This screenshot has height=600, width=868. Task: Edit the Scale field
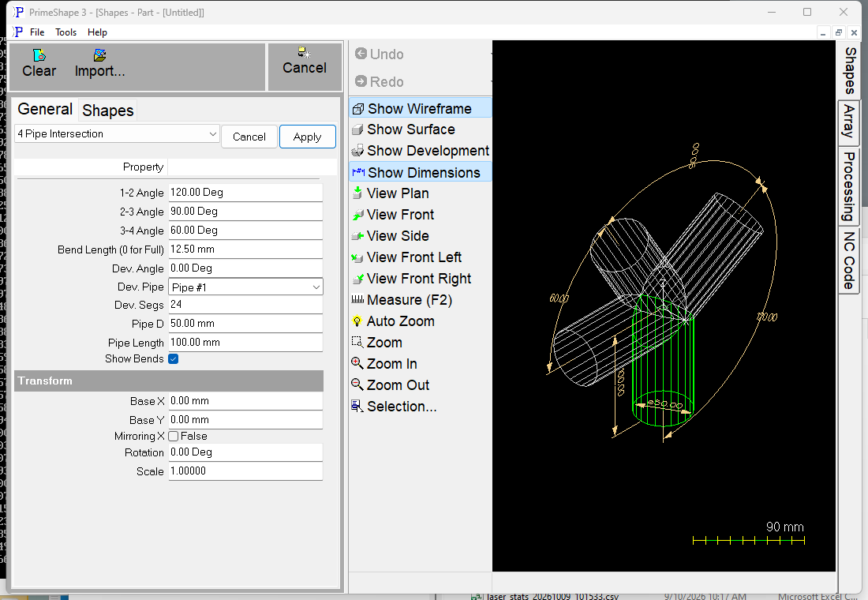point(245,471)
